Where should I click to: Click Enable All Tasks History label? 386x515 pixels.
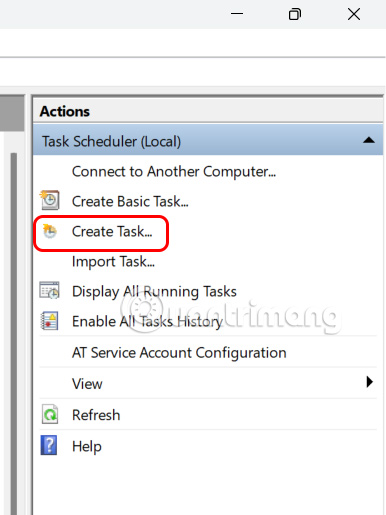coord(147,322)
